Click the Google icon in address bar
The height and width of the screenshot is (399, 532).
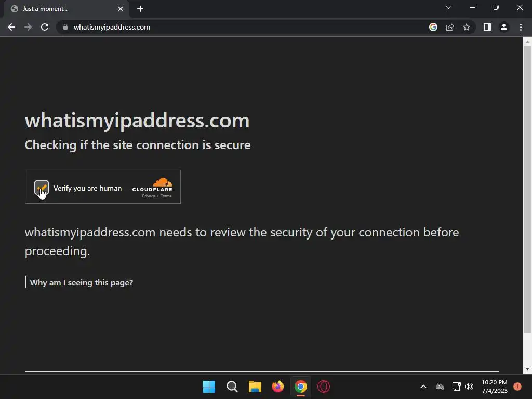click(433, 27)
